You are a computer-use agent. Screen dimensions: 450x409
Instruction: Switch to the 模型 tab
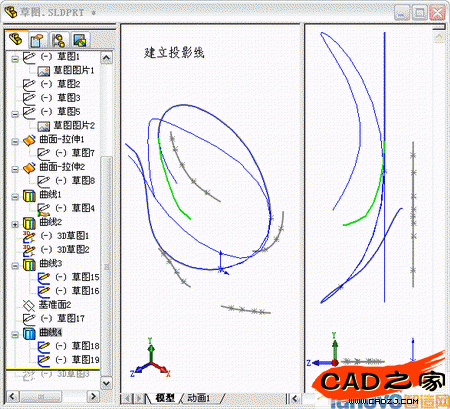click(165, 398)
